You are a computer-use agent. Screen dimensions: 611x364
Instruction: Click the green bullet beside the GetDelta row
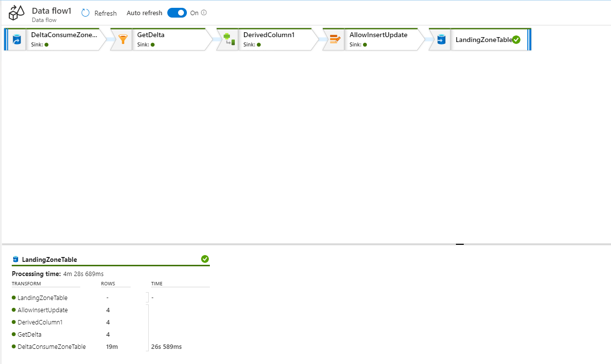(14, 334)
